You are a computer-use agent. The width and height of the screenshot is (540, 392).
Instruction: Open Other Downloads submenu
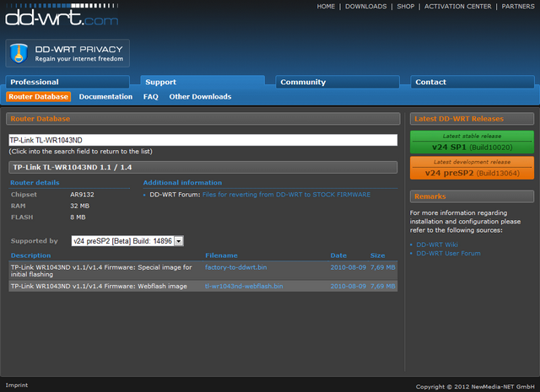pos(200,97)
